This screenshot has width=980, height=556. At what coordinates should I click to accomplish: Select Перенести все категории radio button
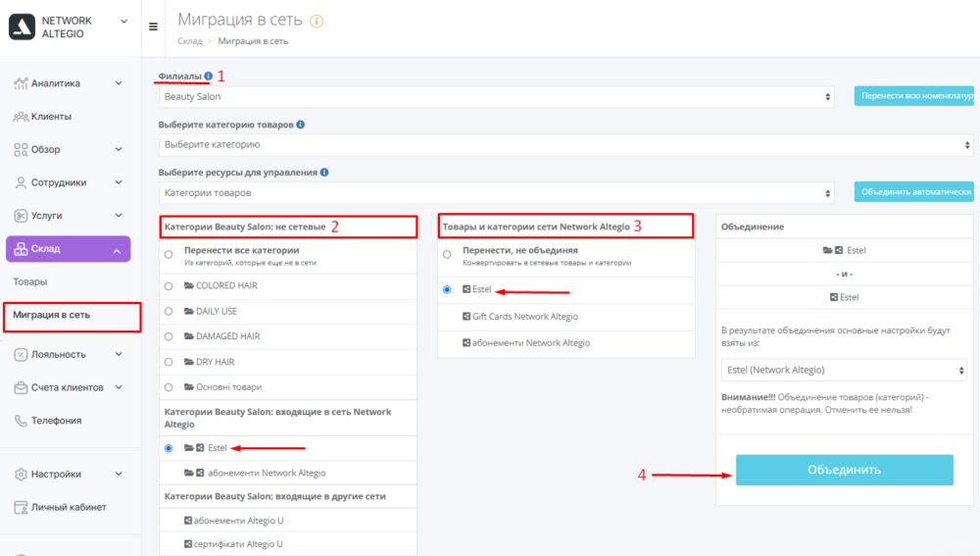tap(169, 255)
